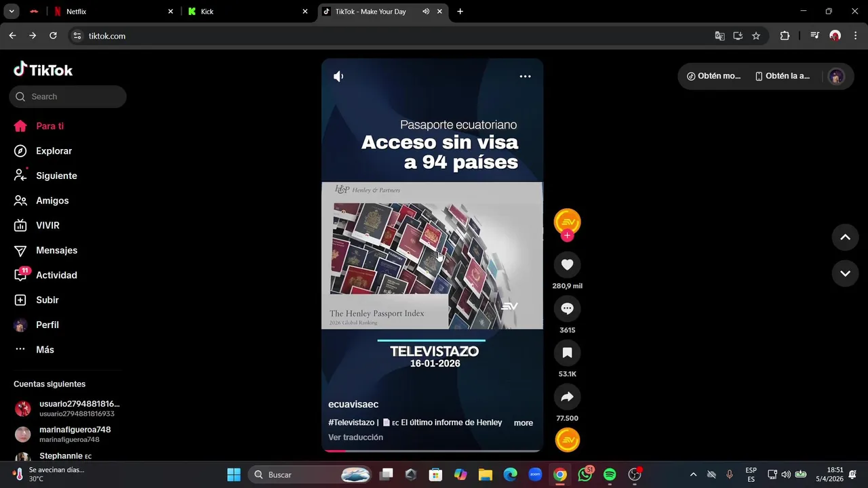This screenshot has width=868, height=488.
Task: Show hidden system tray icons
Action: [693, 474]
